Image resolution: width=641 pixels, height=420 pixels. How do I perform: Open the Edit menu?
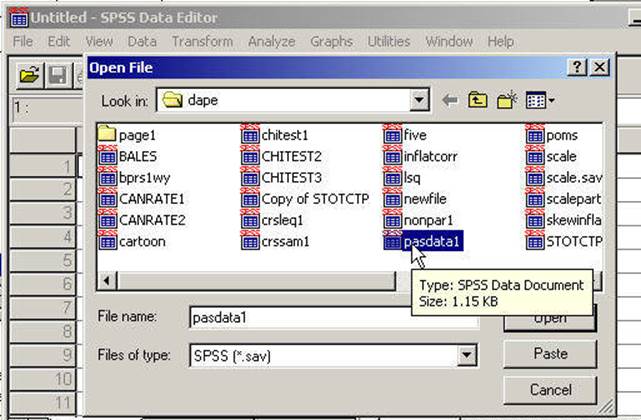[59, 41]
